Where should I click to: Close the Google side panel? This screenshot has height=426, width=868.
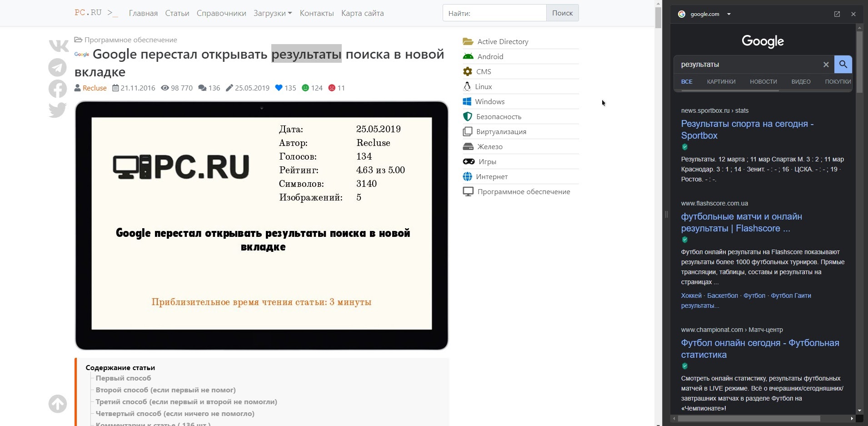pos(853,14)
